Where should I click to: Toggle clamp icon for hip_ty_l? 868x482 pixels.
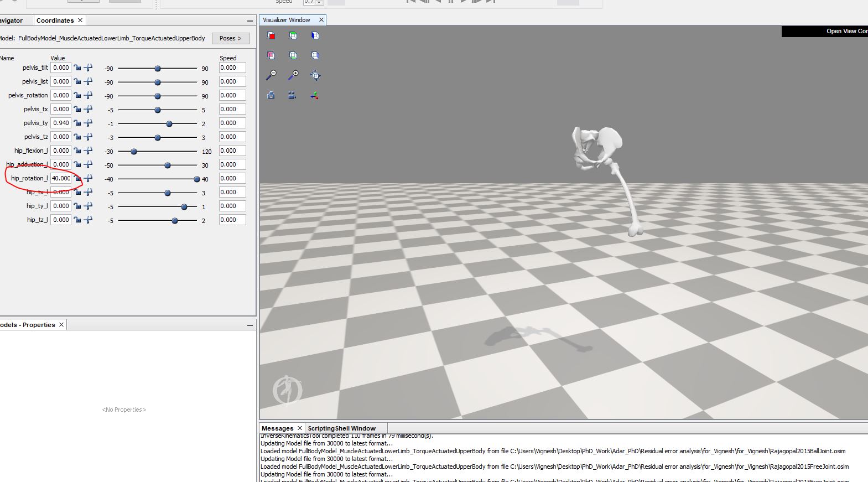click(88, 206)
